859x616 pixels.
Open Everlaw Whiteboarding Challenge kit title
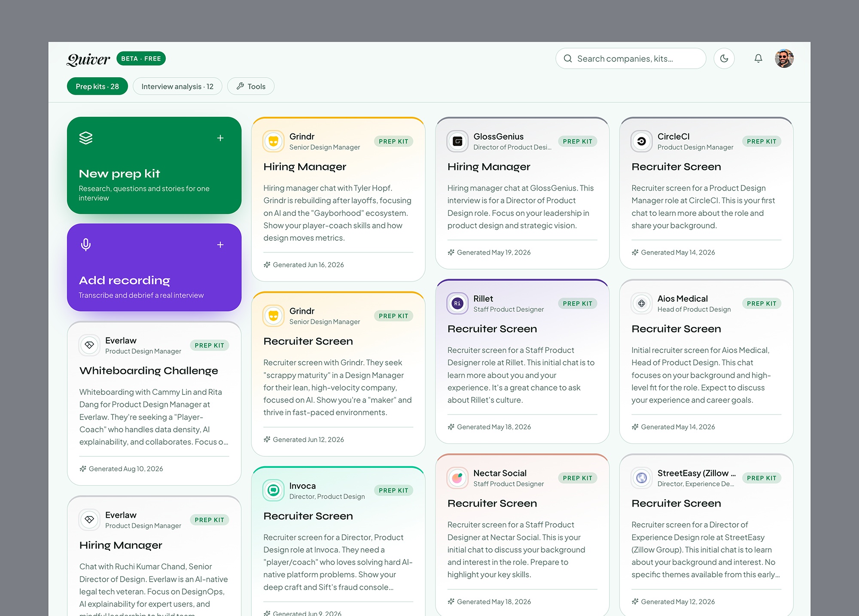[149, 370]
